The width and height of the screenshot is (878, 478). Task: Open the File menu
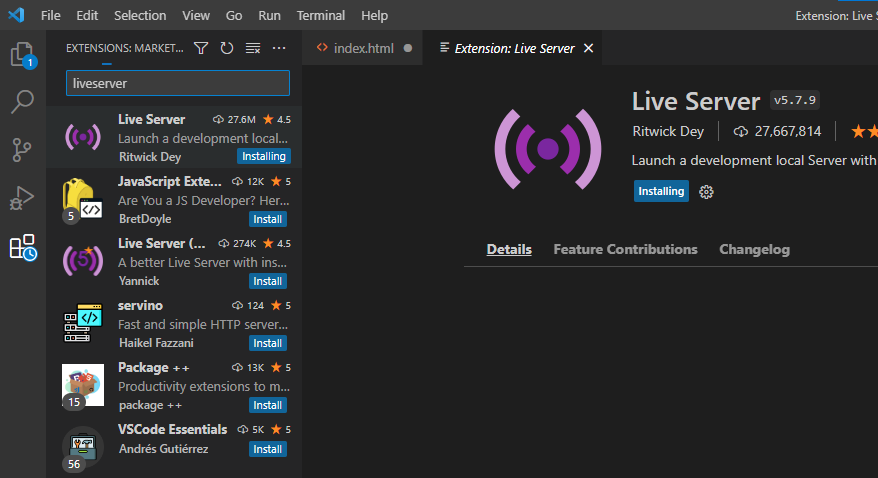(x=50, y=16)
